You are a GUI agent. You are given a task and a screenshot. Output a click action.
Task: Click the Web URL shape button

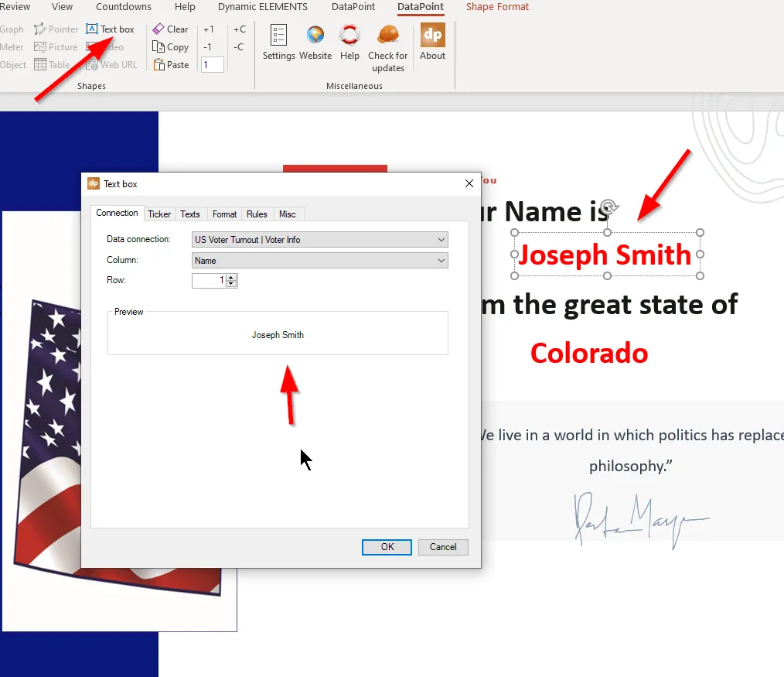pyautogui.click(x=111, y=64)
